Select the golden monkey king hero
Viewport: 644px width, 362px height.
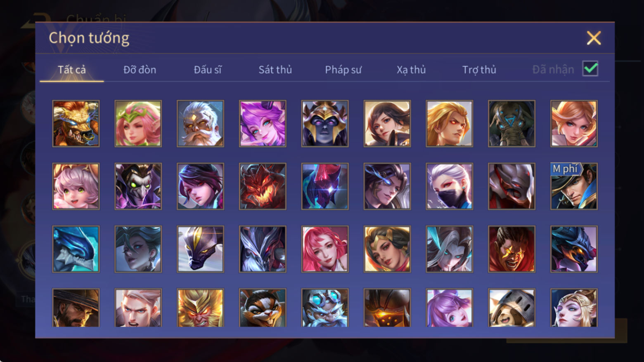click(201, 308)
